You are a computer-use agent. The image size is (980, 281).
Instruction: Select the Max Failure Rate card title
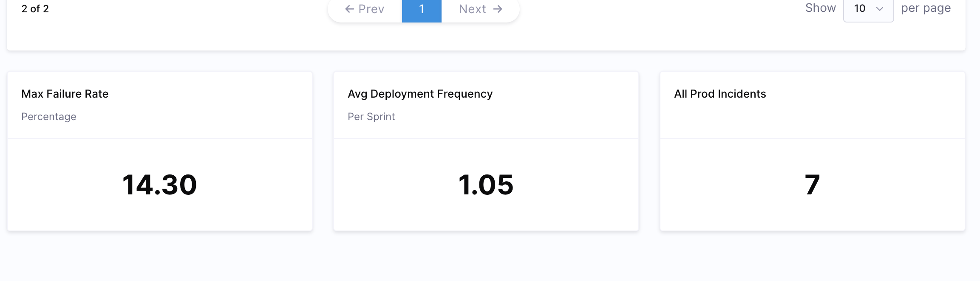tap(65, 94)
